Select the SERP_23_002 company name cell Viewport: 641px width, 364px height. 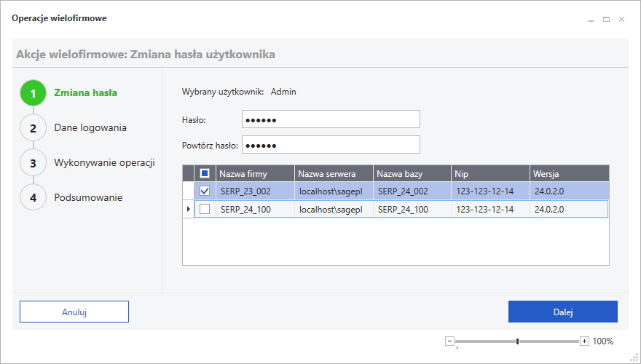pos(255,191)
